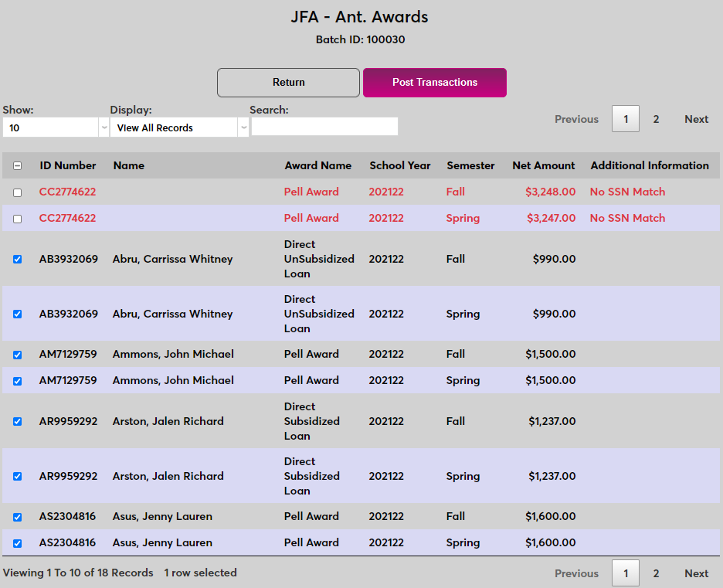The width and height of the screenshot is (723, 588).
Task: Uncheck Abru's Spring Direct UnSubsidized Loan row
Action: [17, 314]
